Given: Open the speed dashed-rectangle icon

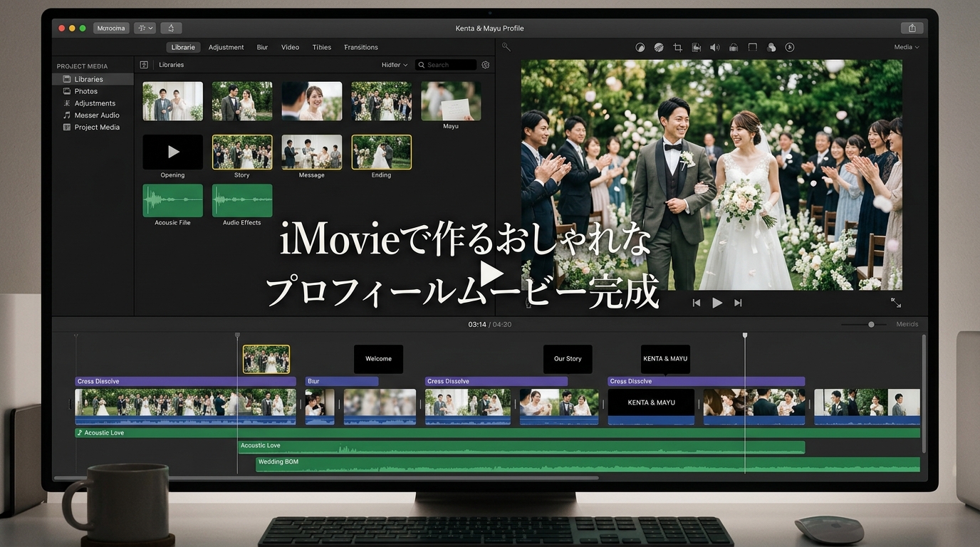Looking at the screenshot, I should tap(752, 48).
